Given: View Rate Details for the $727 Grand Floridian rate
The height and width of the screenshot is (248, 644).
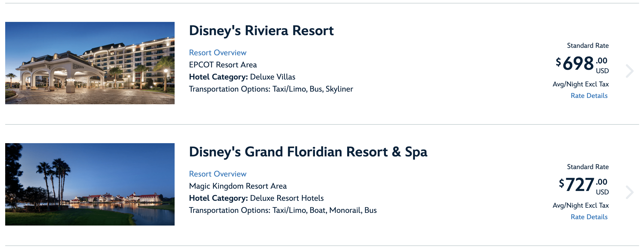Looking at the screenshot, I should coord(589,217).
